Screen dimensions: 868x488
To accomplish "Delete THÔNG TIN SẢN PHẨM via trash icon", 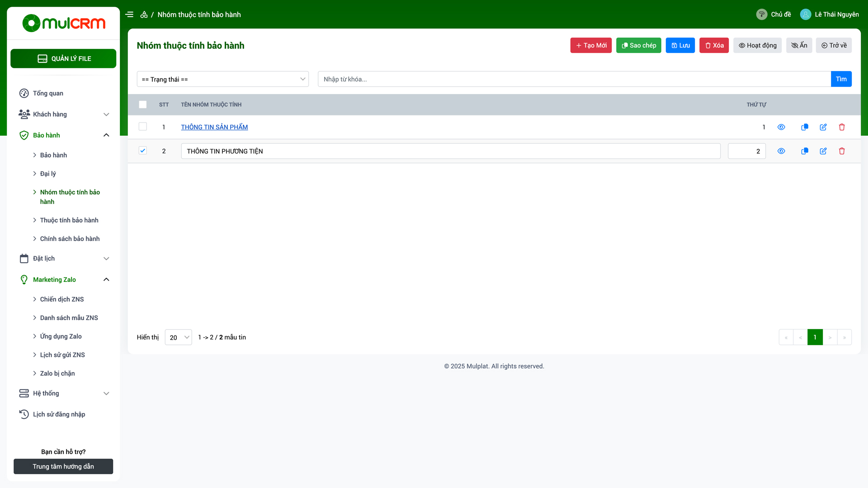I will coord(842,127).
